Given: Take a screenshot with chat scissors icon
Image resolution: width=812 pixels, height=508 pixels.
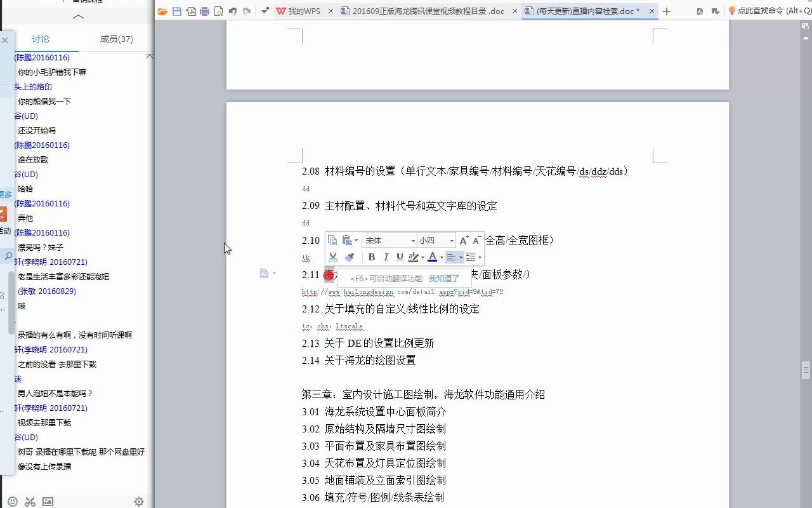Looking at the screenshot, I should click(30, 502).
